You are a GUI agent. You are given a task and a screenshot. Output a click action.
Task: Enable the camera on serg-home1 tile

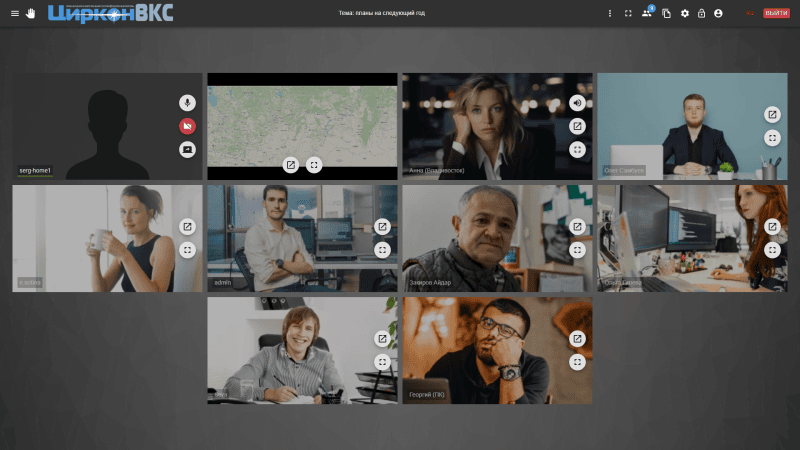pos(187,126)
